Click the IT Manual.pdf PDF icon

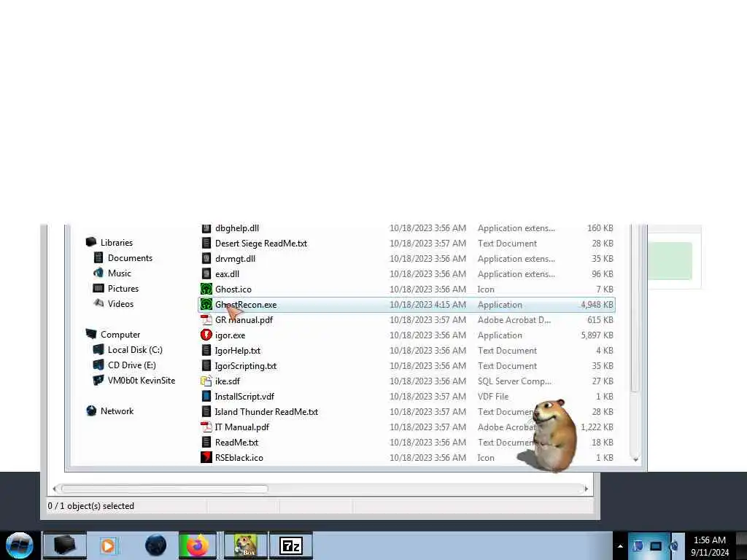point(206,427)
